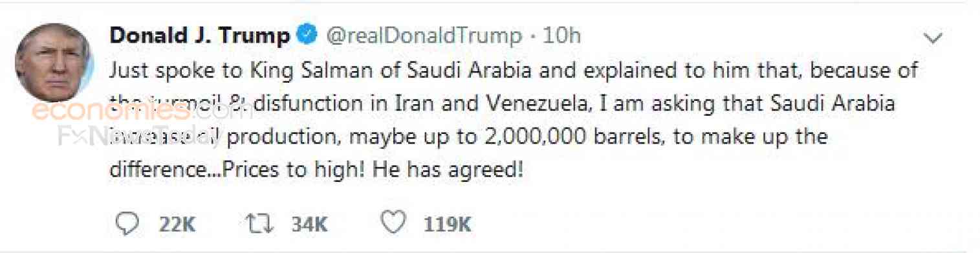The height and width of the screenshot is (253, 980).
Task: Open the @realDonaldTrump handle link
Action: (422, 36)
